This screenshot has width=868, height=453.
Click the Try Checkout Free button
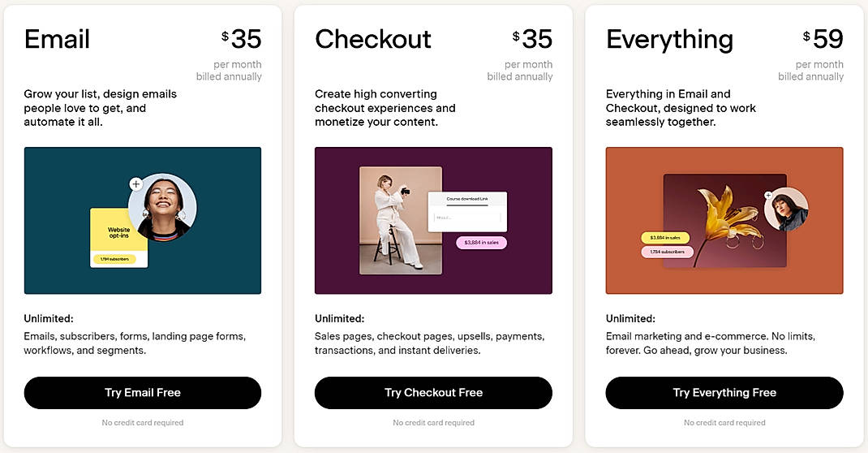point(433,393)
